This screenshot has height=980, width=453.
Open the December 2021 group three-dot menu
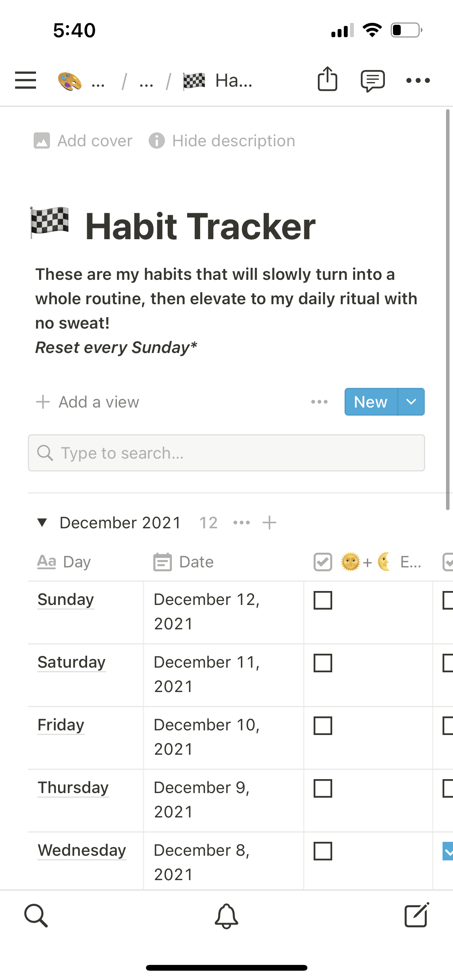(x=241, y=522)
